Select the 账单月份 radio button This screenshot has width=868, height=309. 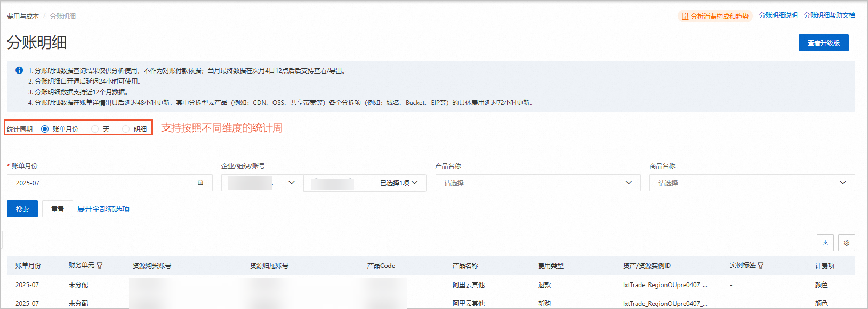coord(45,129)
